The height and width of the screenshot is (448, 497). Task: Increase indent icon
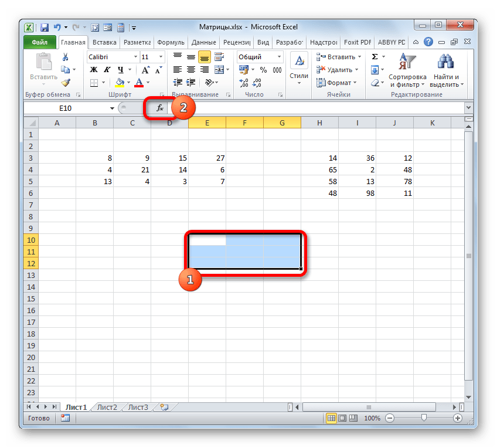coord(191,83)
